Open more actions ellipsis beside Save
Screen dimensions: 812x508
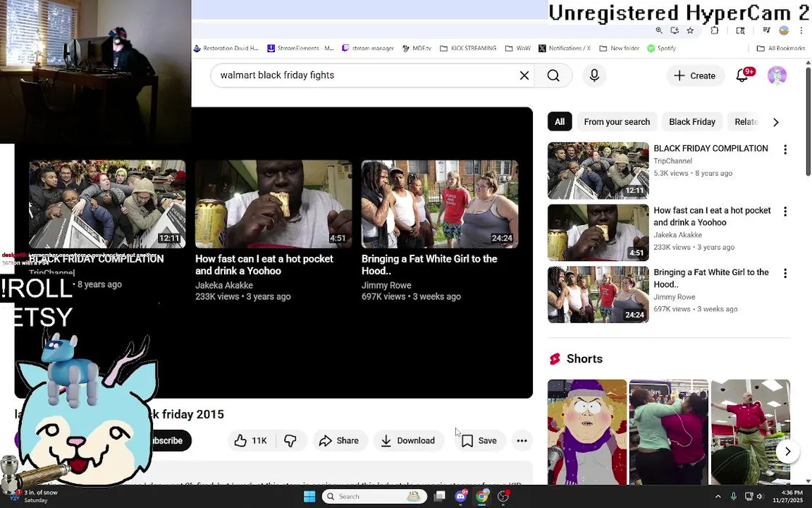(522, 440)
